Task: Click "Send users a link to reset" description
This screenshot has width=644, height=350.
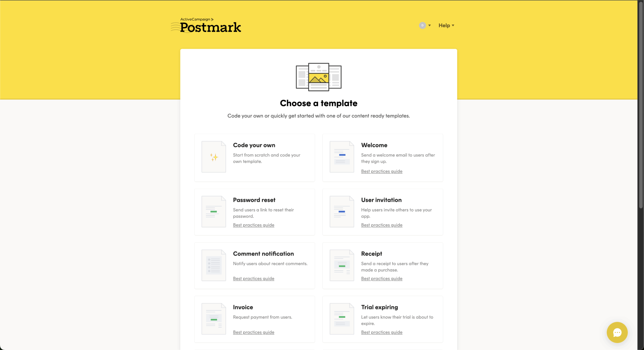Action: click(x=263, y=213)
